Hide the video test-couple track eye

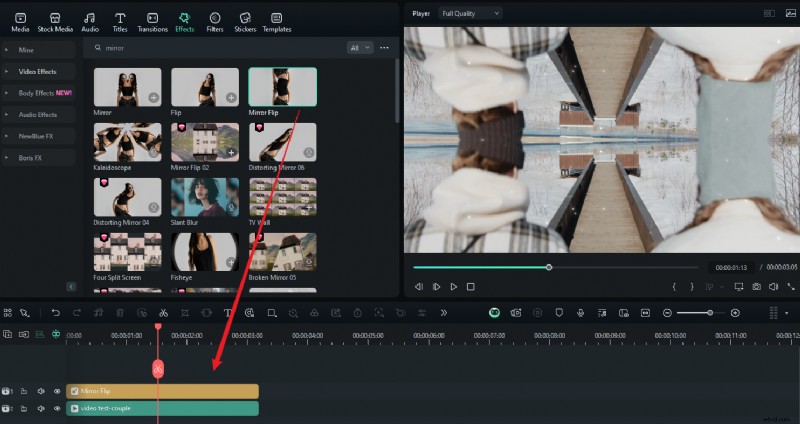click(x=57, y=408)
